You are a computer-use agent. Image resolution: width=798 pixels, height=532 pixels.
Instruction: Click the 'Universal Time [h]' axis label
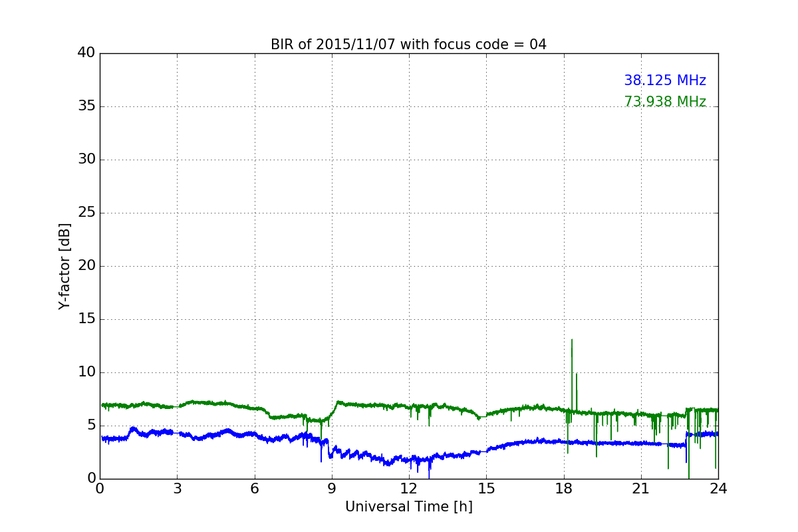(408, 507)
